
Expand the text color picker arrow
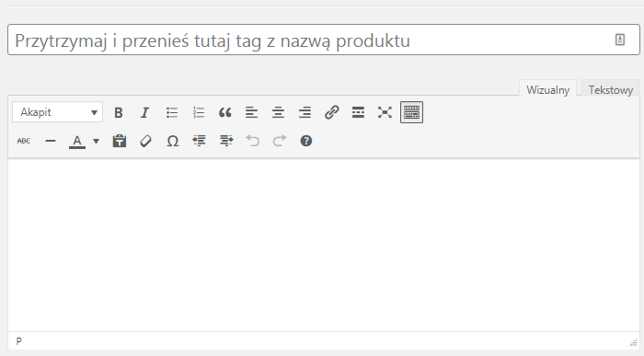[96, 142]
